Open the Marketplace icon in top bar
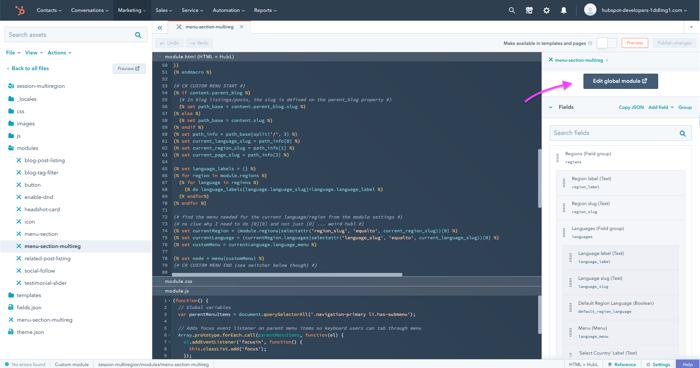Viewport: 700px width, 368px height. 529,10
